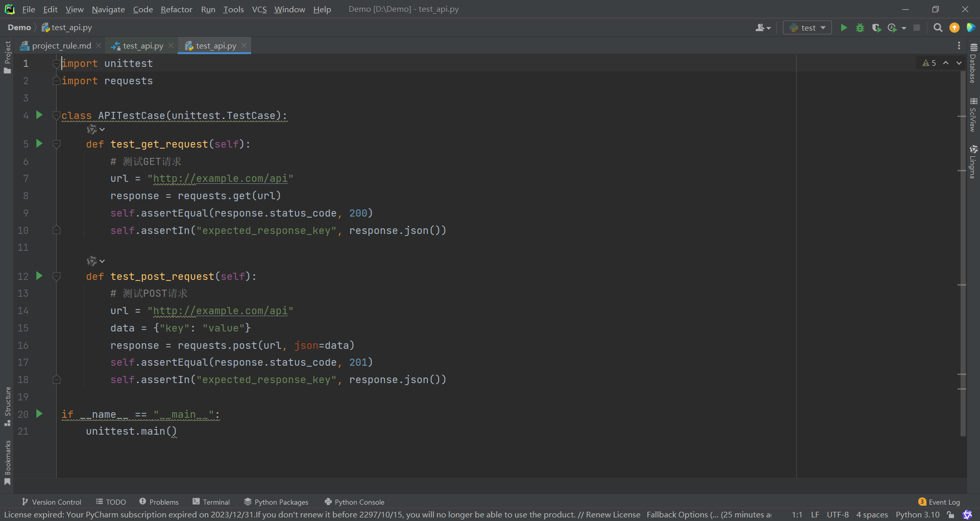Click the run gutter arrow beside class APITestCase
This screenshot has height=521, width=980.
tap(39, 115)
